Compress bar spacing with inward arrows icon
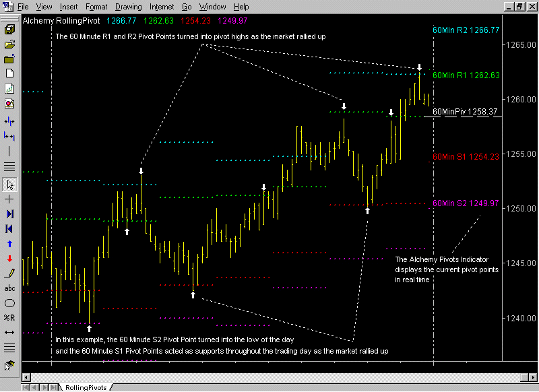The image size is (539, 392). coord(9,122)
